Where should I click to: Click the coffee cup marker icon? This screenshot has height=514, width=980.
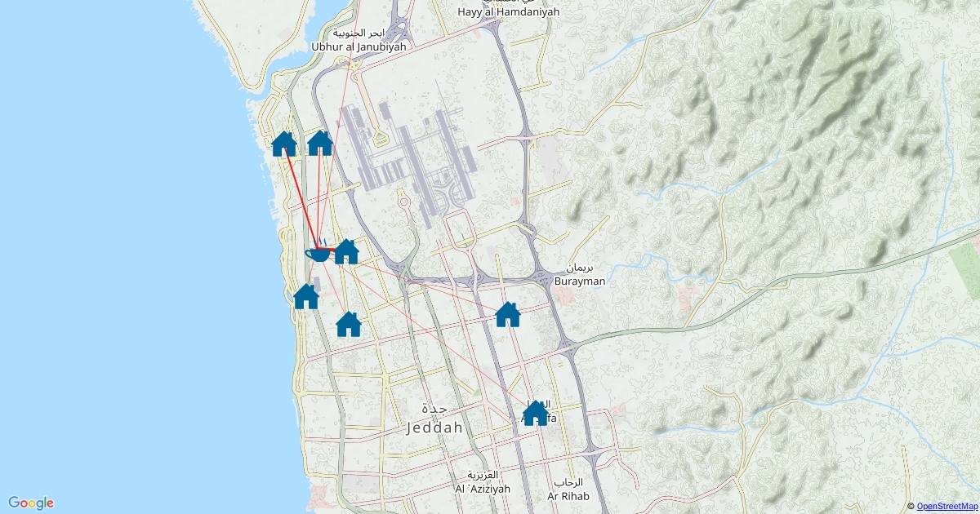click(x=318, y=253)
